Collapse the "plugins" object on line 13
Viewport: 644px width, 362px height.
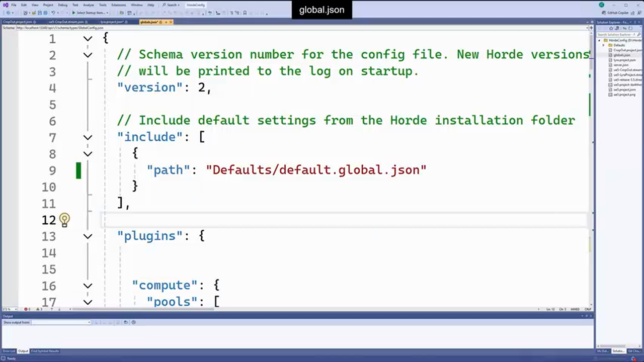pyautogui.click(x=88, y=236)
